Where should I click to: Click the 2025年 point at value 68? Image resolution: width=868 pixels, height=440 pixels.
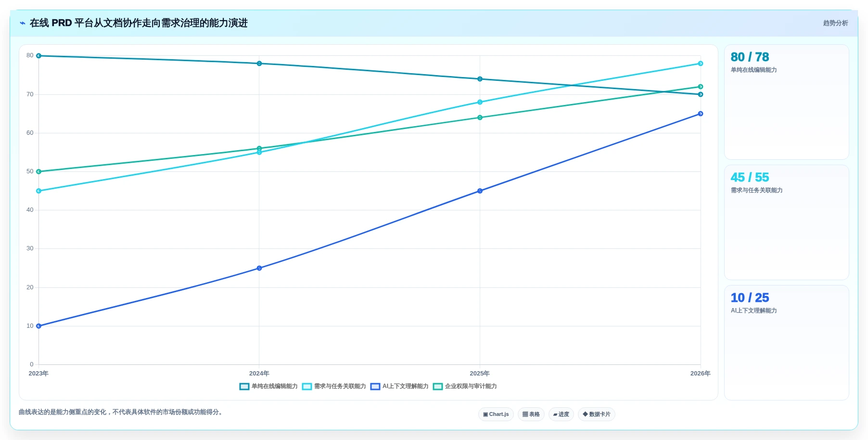pos(480,102)
